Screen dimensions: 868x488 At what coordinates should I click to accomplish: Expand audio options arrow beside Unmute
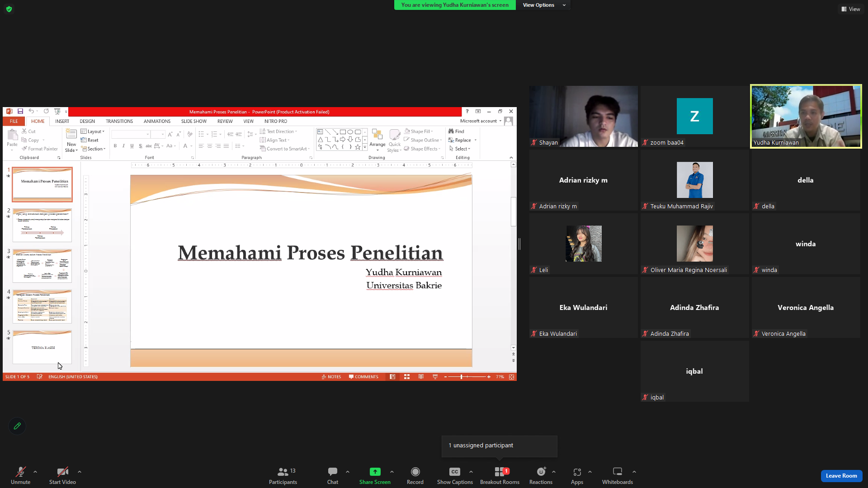[35, 472]
